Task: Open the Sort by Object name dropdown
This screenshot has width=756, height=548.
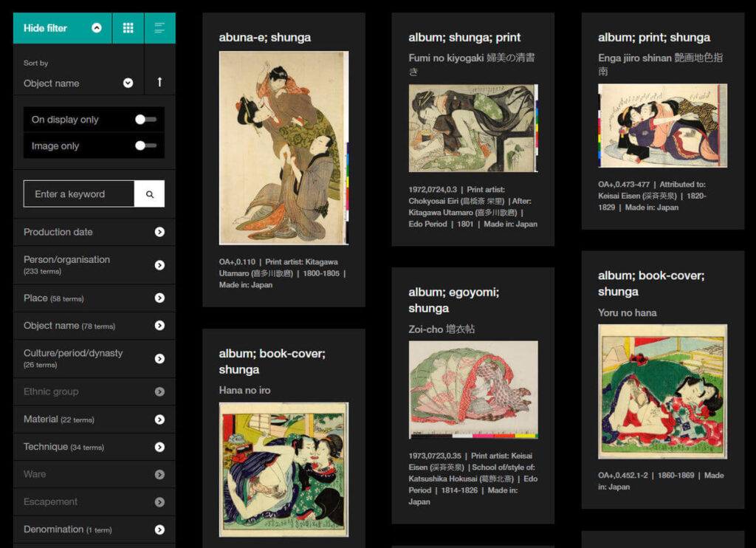Action: tap(78, 83)
